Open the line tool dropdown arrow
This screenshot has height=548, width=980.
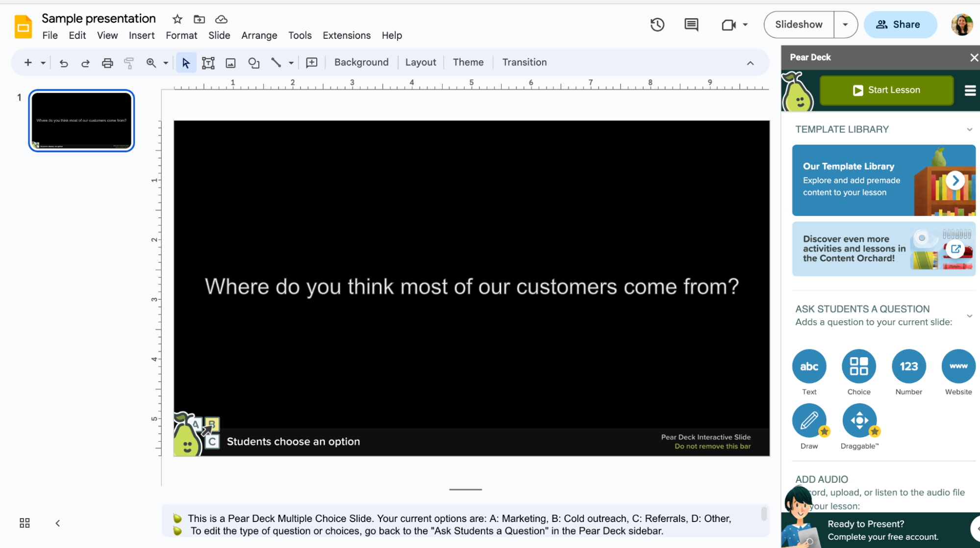click(x=291, y=63)
